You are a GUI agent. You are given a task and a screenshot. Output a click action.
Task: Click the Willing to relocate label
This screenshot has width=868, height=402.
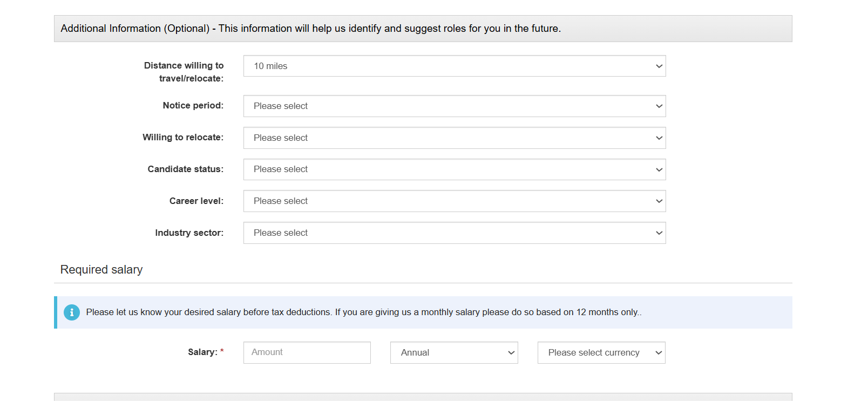(x=182, y=138)
